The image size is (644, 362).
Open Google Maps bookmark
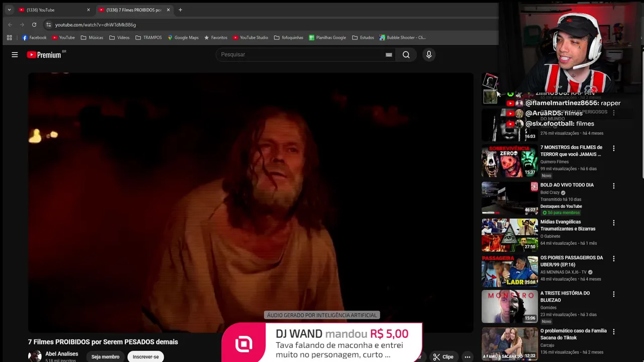click(x=183, y=38)
